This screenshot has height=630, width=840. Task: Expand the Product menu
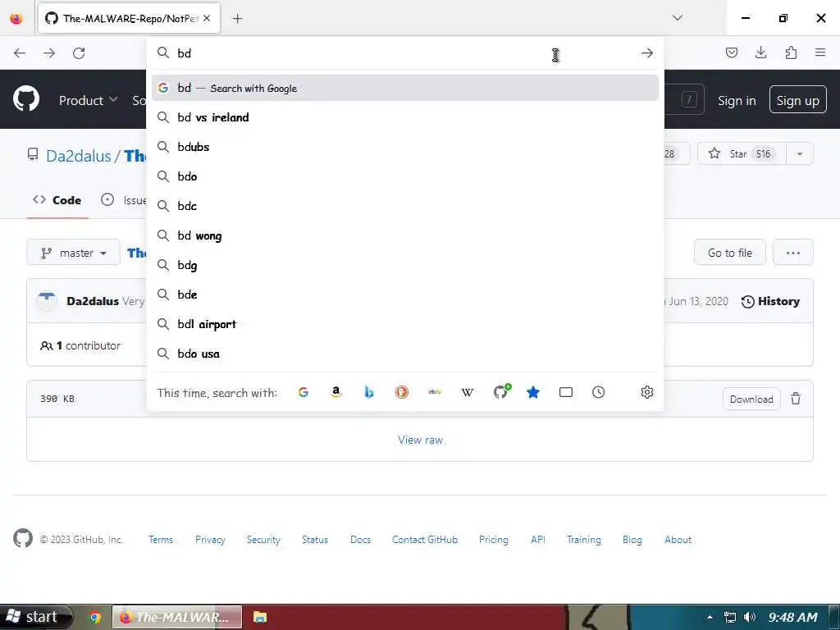89,100
